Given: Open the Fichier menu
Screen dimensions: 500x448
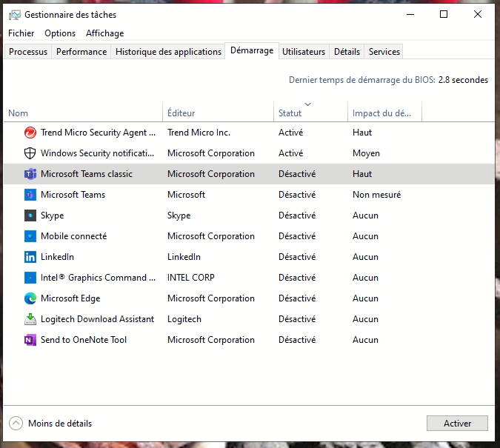Looking at the screenshot, I should pyautogui.click(x=21, y=33).
